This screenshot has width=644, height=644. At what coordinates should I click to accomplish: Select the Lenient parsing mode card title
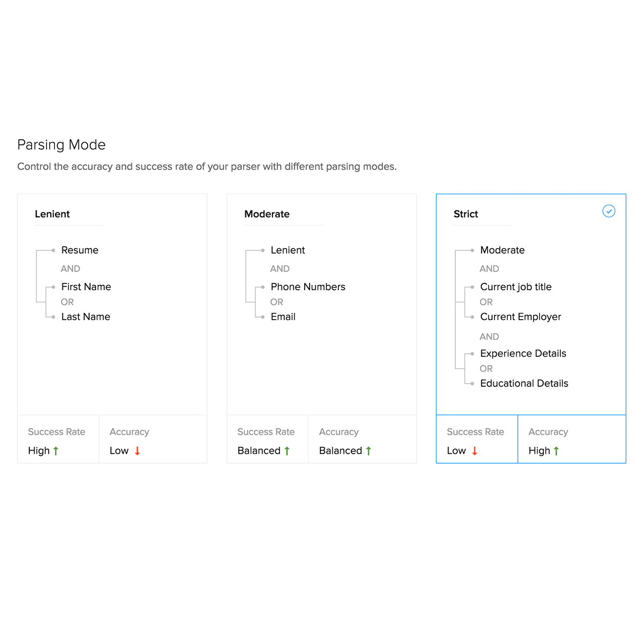[x=52, y=214]
